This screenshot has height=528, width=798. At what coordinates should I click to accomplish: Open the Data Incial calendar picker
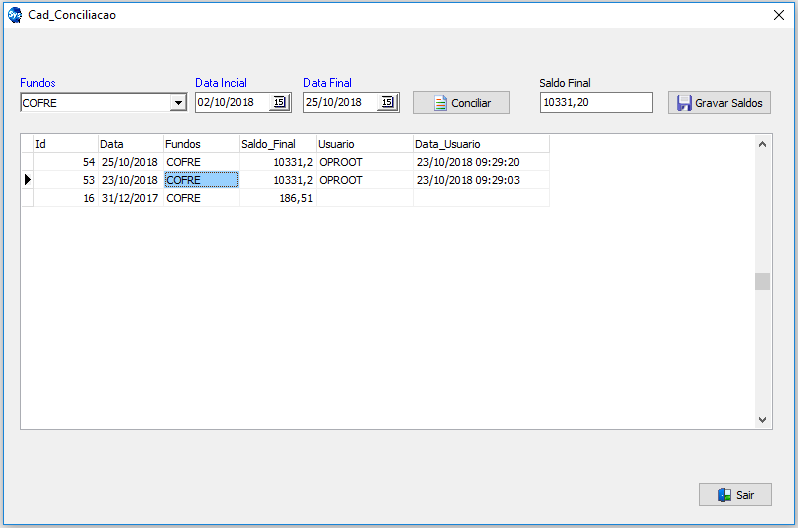pyautogui.click(x=279, y=102)
